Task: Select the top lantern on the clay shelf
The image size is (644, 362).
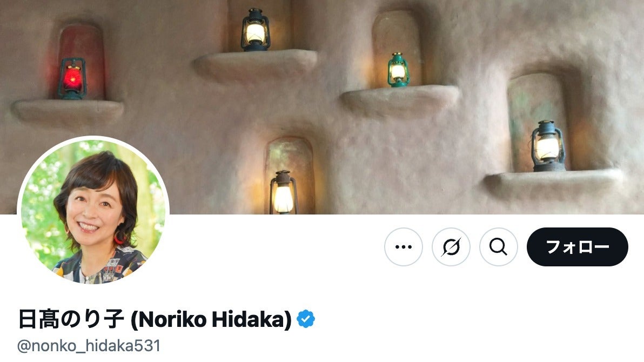Action: [x=255, y=30]
